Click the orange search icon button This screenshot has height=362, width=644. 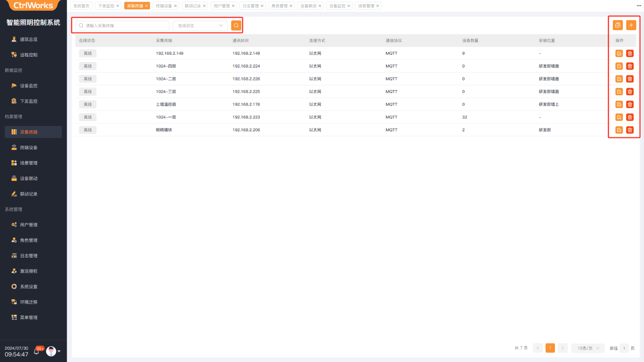(x=236, y=26)
